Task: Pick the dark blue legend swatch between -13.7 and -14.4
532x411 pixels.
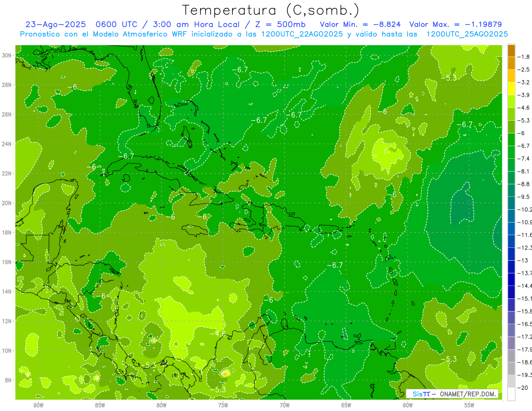Action: click(x=511, y=279)
